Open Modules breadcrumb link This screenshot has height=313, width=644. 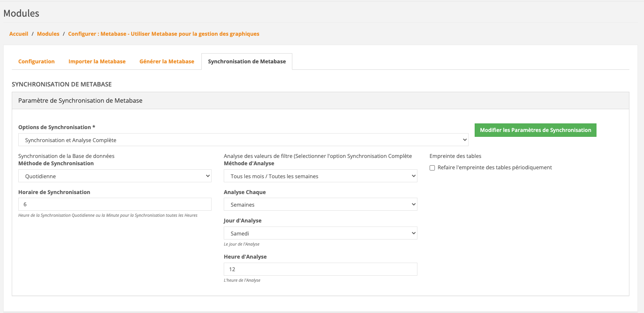point(48,34)
